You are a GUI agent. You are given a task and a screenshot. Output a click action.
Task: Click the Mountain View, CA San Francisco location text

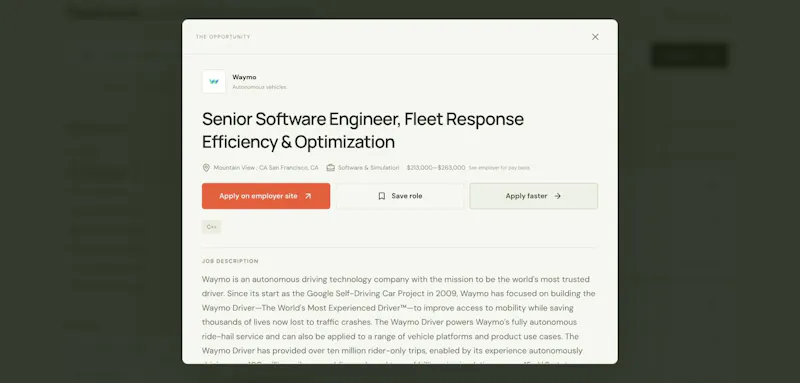266,167
